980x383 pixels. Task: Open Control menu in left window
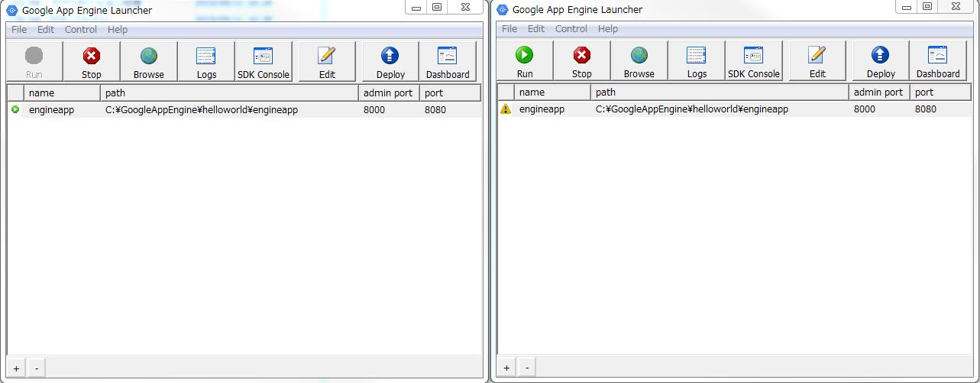click(x=81, y=30)
